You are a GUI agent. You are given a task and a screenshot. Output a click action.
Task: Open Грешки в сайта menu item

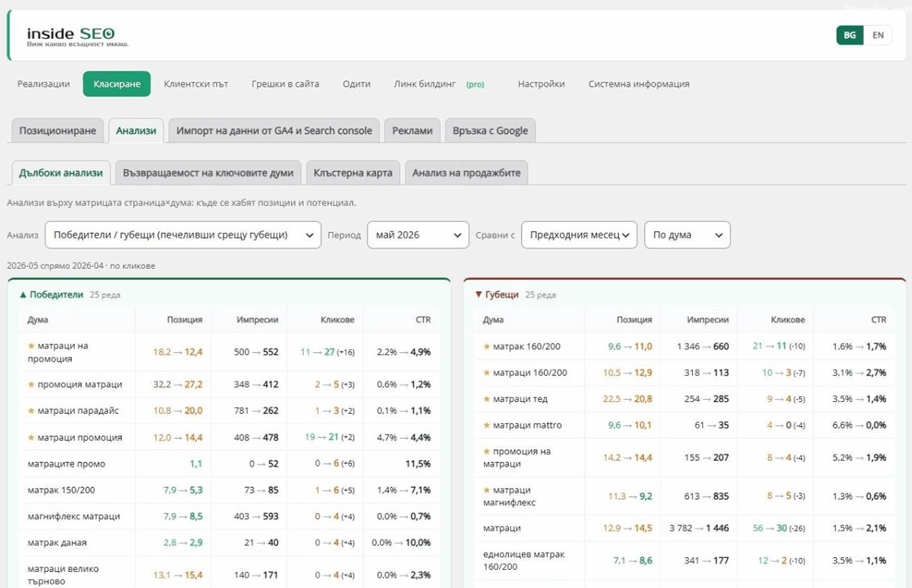point(285,84)
